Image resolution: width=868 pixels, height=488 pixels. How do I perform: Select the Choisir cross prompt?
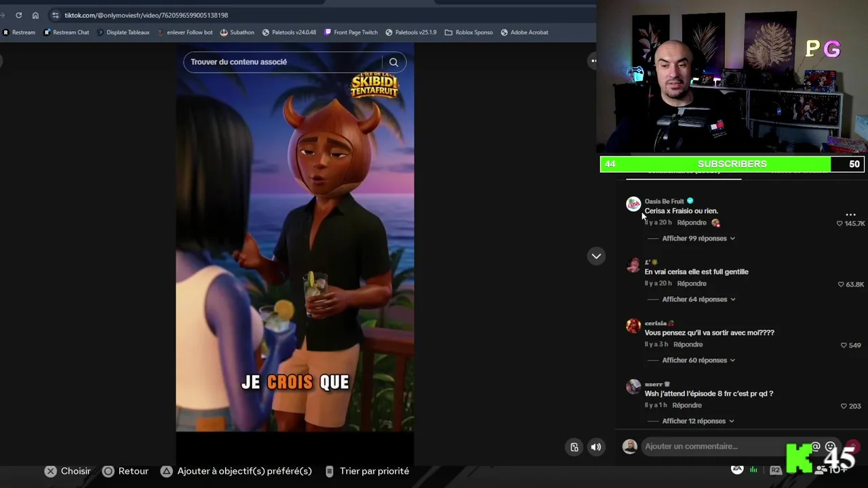click(68, 471)
